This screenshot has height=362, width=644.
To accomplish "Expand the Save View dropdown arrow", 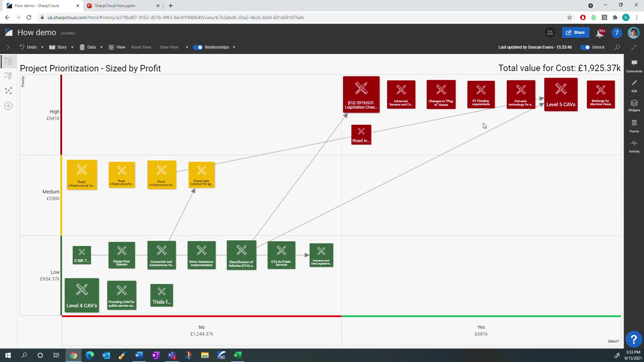I will pyautogui.click(x=187, y=47).
